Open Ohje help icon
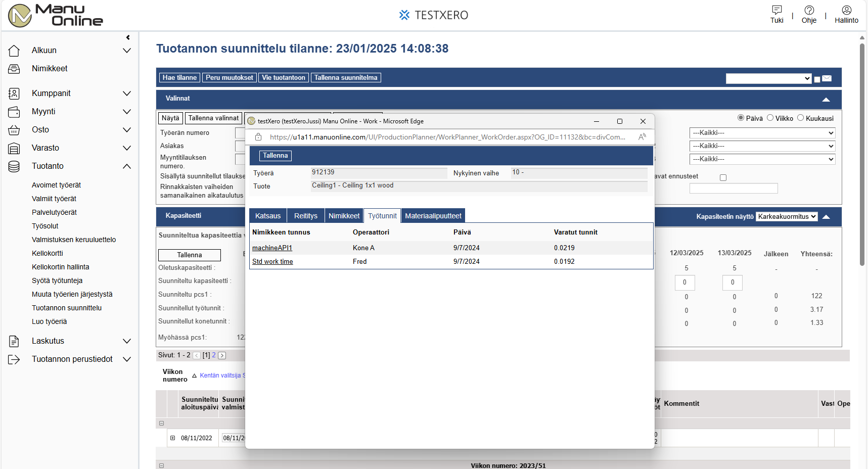This screenshot has width=868, height=469. click(x=809, y=10)
